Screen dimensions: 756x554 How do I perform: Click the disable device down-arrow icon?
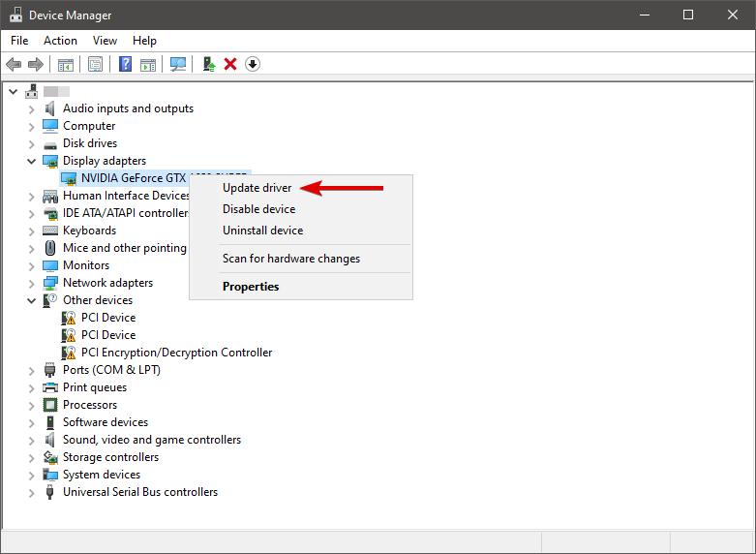click(x=253, y=64)
